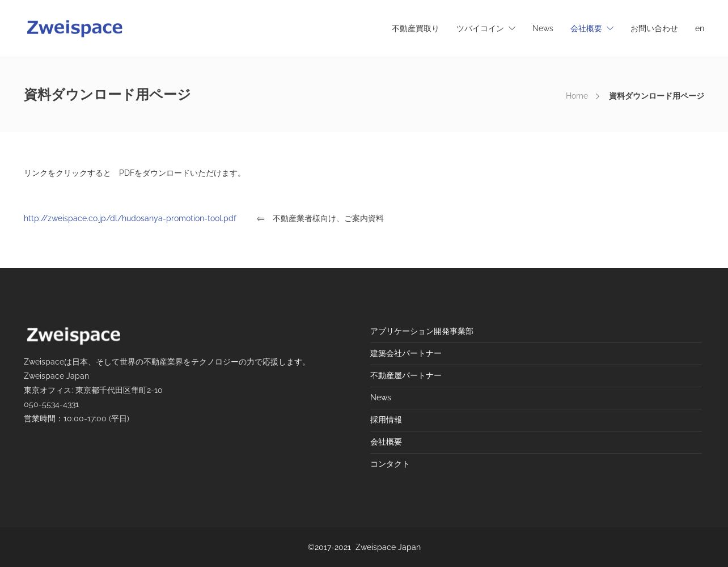The width and height of the screenshot is (728, 567).
Task: Switch language to en
Action: [x=699, y=28]
